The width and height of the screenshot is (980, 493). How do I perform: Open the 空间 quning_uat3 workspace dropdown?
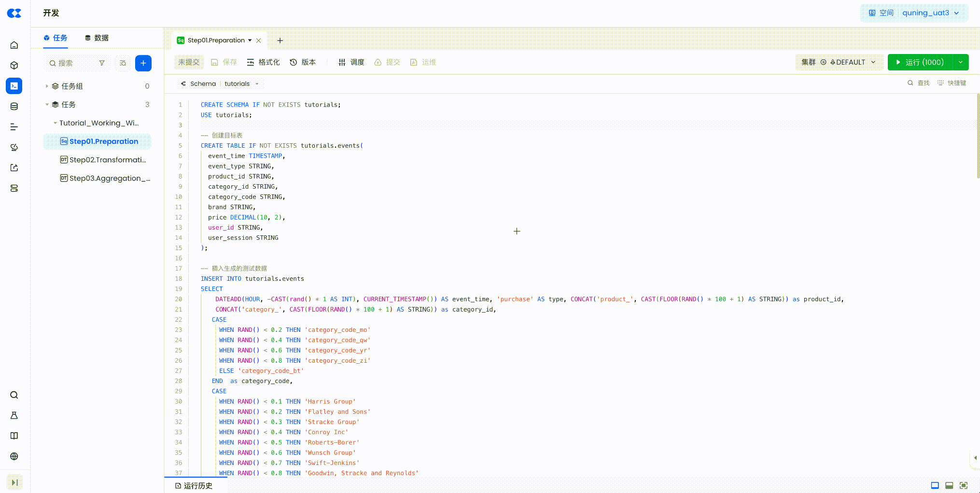[x=914, y=13]
